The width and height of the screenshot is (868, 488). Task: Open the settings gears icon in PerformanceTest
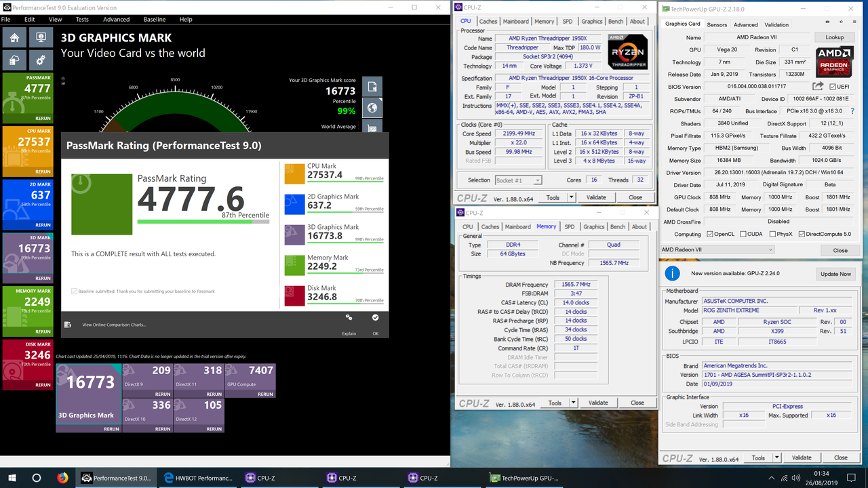tap(40, 60)
